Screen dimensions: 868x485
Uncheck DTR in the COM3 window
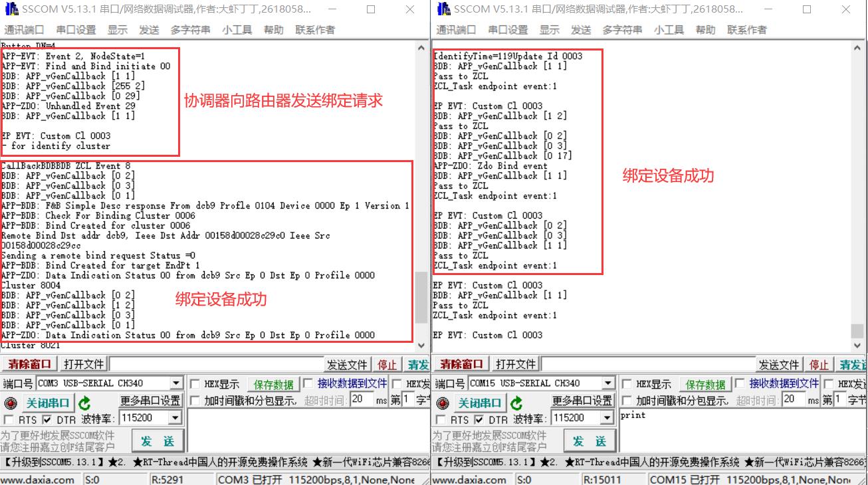click(47, 419)
